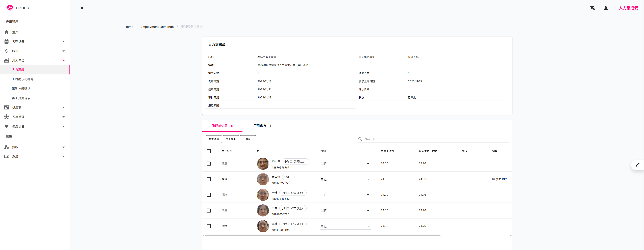Close the sidebar with X icon

point(82,8)
